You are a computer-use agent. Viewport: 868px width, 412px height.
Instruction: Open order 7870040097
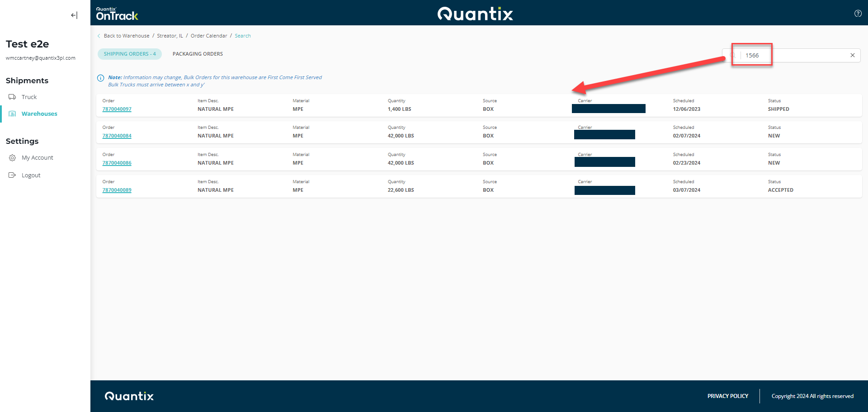coord(117,109)
